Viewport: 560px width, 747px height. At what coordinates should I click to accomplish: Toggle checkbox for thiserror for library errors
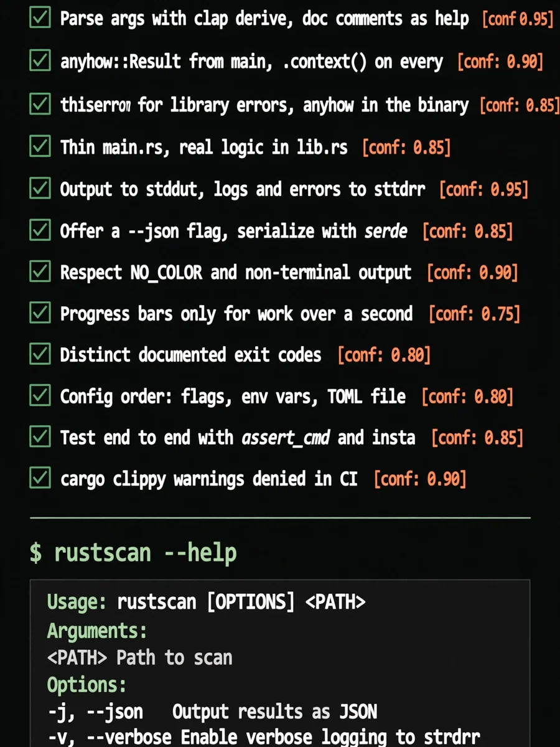pos(40,104)
